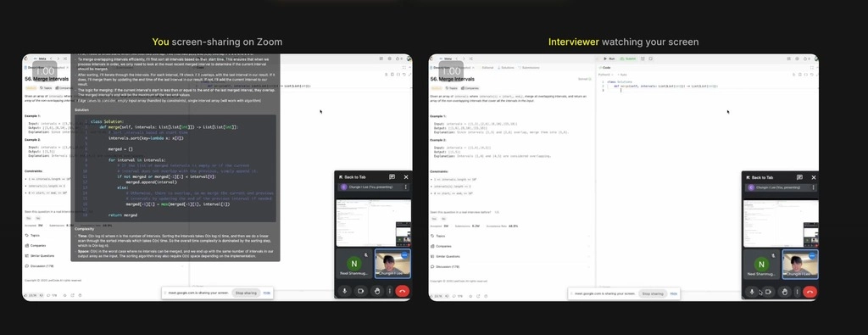Viewport: 868px width, 335px height.
Task: Mute microphone in left Meet panel
Action: tap(345, 291)
